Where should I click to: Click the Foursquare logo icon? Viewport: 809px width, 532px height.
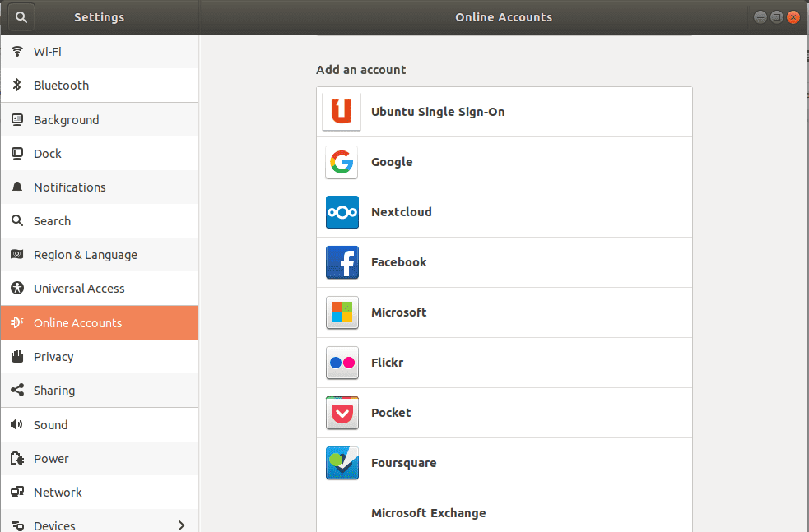[342, 463]
